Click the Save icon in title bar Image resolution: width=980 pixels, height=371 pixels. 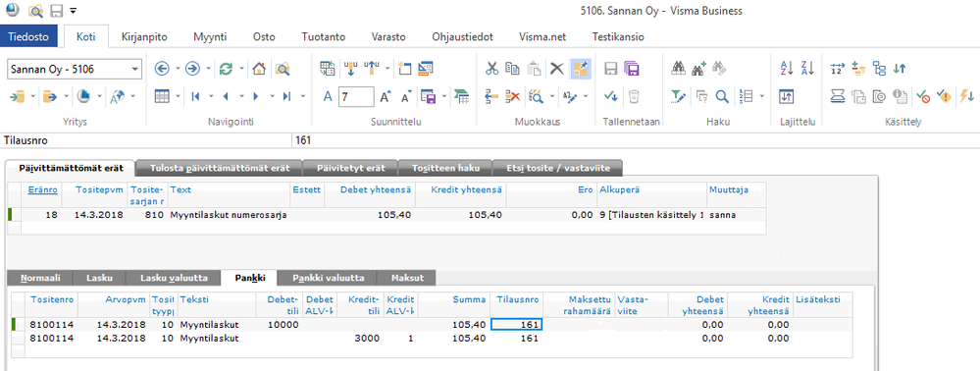56,11
